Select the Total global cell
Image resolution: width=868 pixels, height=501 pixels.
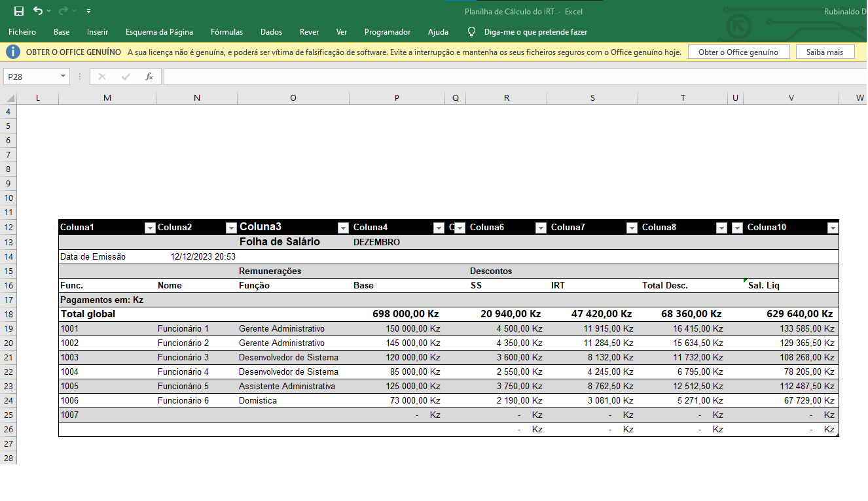107,314
